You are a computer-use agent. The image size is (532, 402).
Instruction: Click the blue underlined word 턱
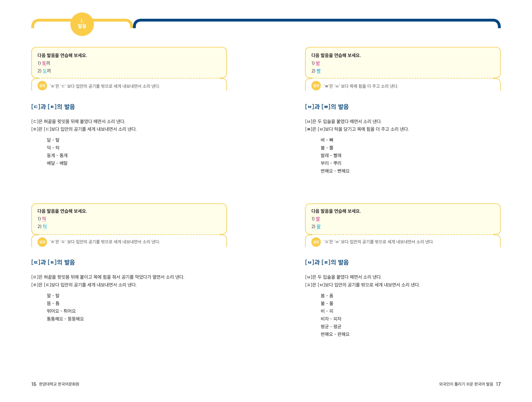[x=45, y=226]
